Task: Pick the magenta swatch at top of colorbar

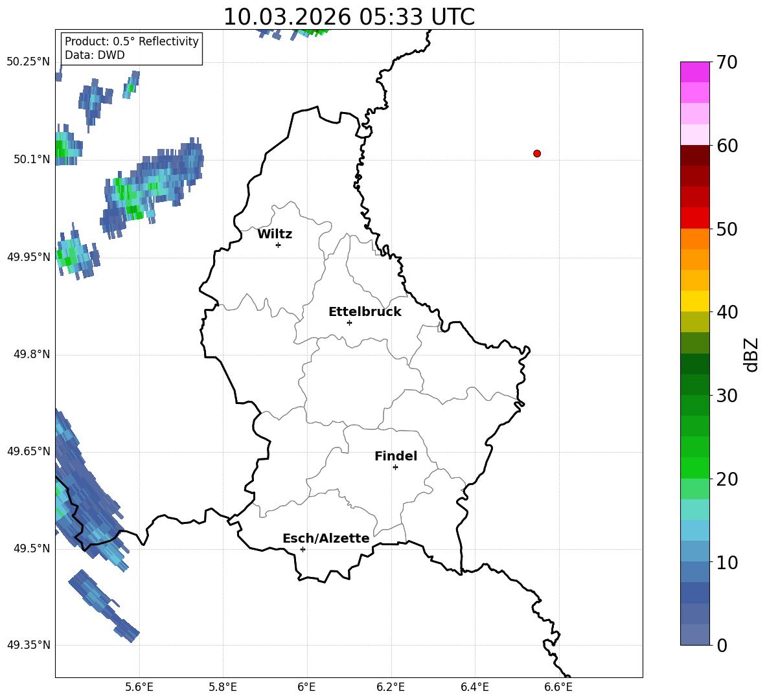Action: [x=694, y=72]
